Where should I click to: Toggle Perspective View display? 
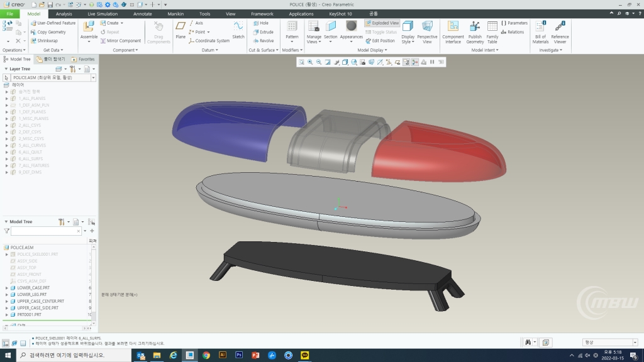pos(427,27)
